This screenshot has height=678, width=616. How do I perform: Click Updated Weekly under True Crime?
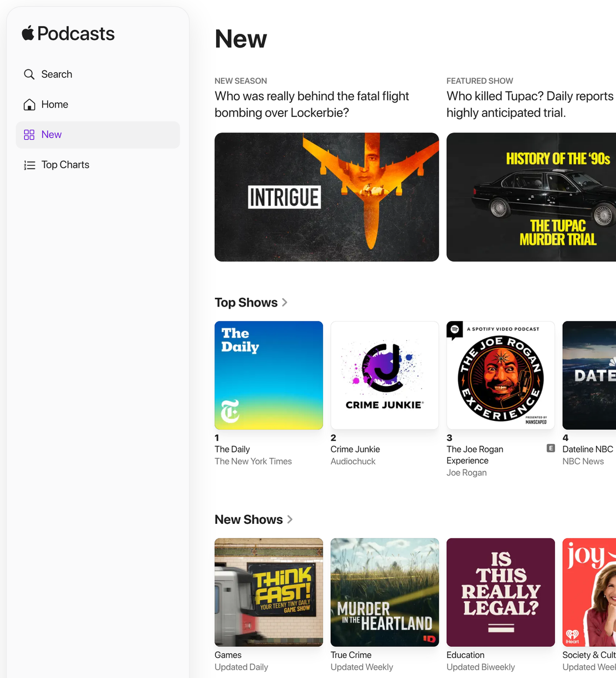coord(362,667)
